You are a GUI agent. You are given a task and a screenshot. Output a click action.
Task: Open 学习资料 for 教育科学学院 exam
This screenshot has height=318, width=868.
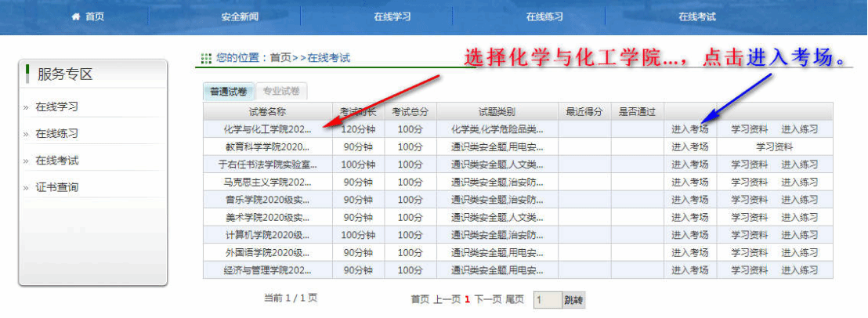(x=774, y=146)
